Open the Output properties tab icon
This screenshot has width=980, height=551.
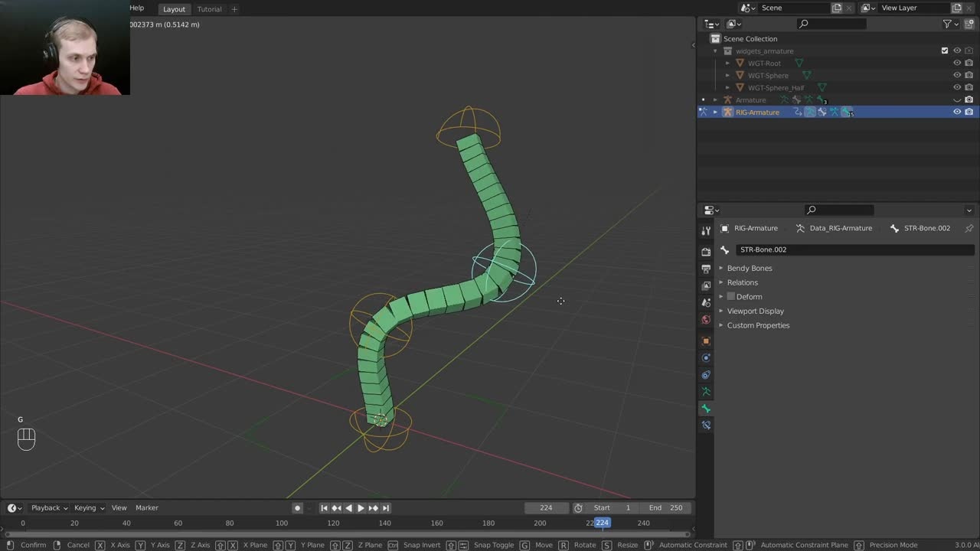[x=706, y=269]
